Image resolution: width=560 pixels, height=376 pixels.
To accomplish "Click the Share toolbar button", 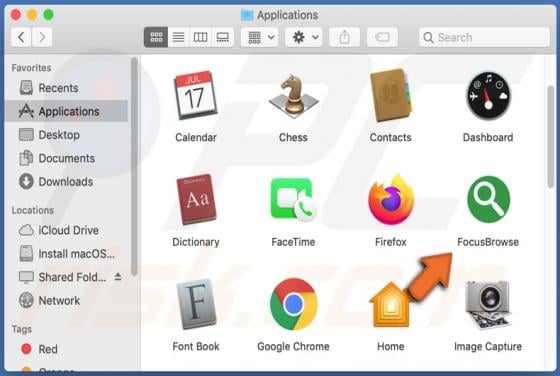I will click(x=344, y=37).
